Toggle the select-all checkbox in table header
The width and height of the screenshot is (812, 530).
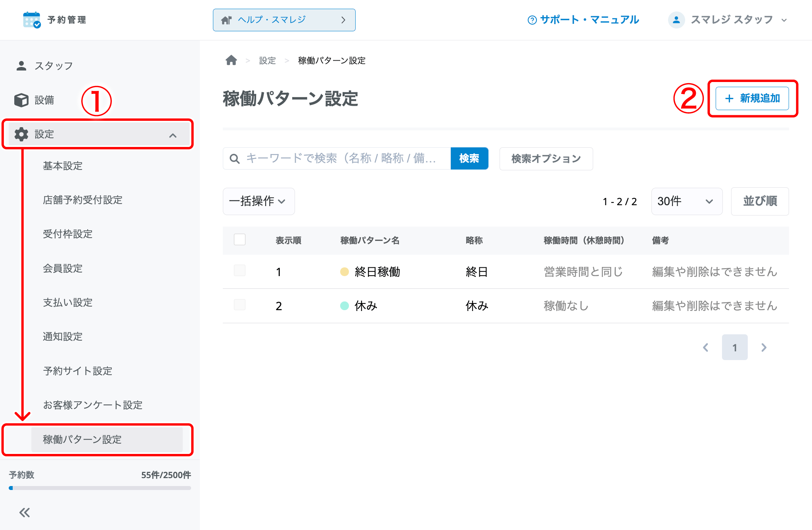click(x=239, y=239)
